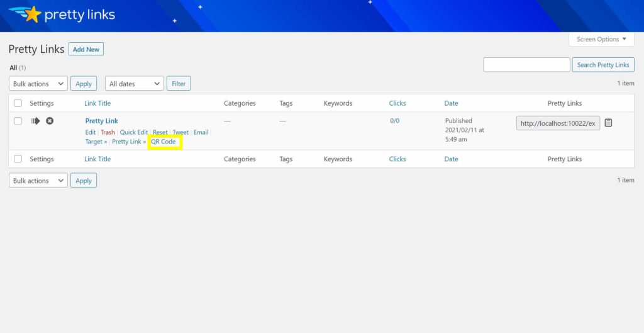
Task: Click the Add New button
Action: pos(86,49)
